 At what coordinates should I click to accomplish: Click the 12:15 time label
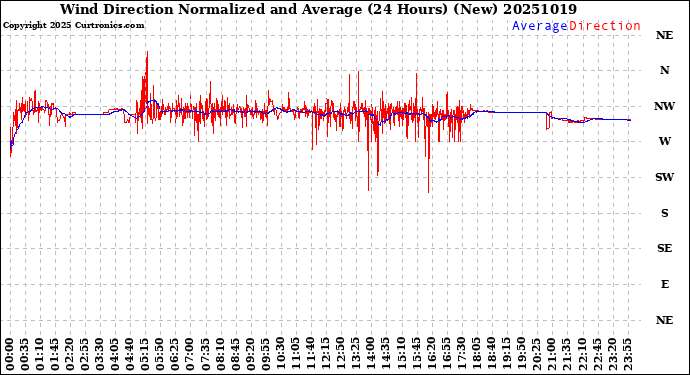coord(326,355)
